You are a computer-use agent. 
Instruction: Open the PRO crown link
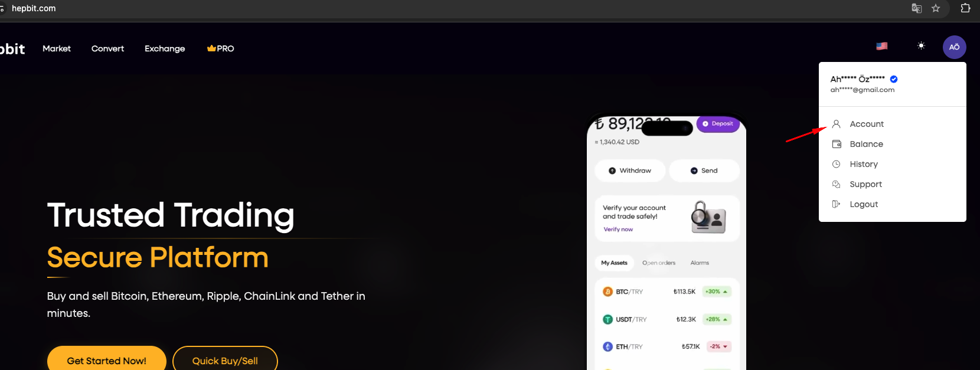point(220,48)
